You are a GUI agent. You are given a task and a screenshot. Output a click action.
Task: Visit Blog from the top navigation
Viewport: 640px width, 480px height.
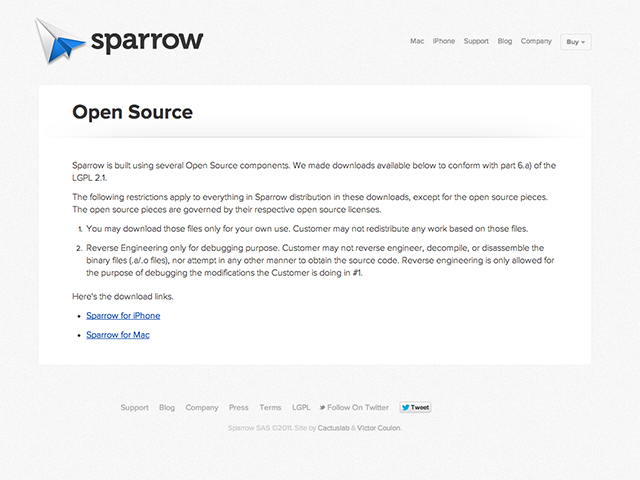coord(504,41)
